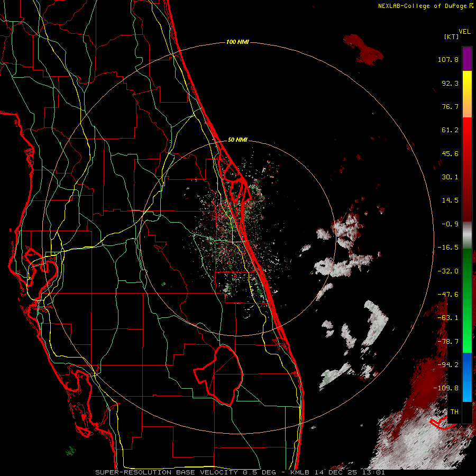Viewport: 476px width, 476px height.
Task: Click the 14.5 legend value
Action: [450, 200]
